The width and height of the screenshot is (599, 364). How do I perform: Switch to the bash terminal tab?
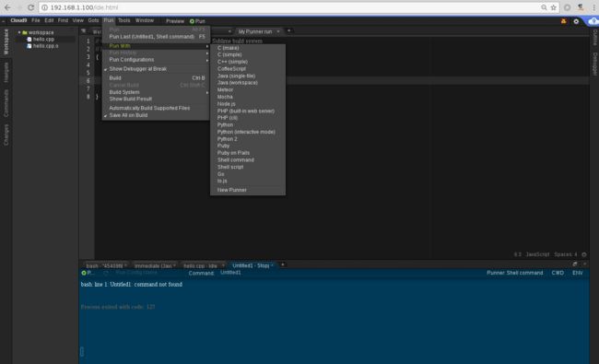106,265
